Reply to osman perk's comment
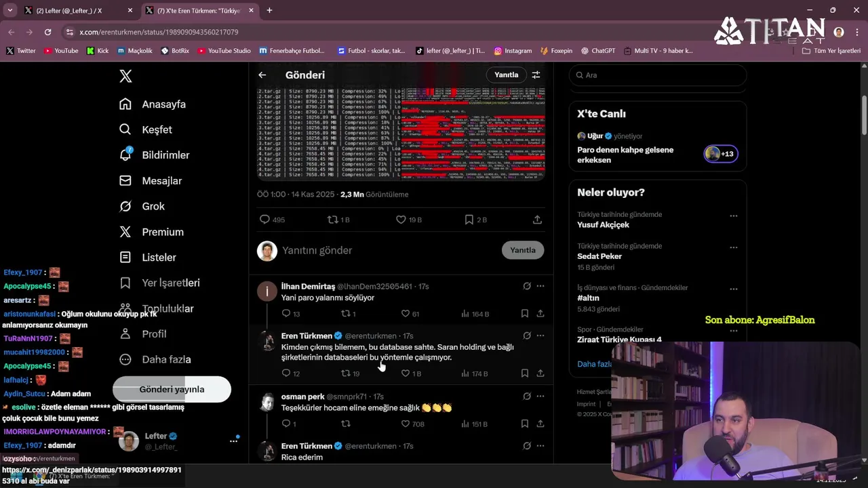The width and height of the screenshot is (868, 488). (x=289, y=424)
